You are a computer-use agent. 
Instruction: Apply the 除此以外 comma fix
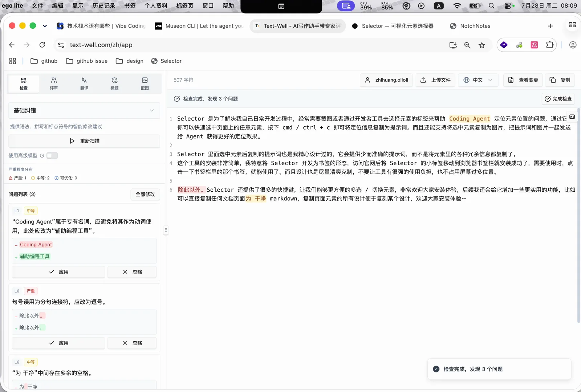(x=58, y=343)
